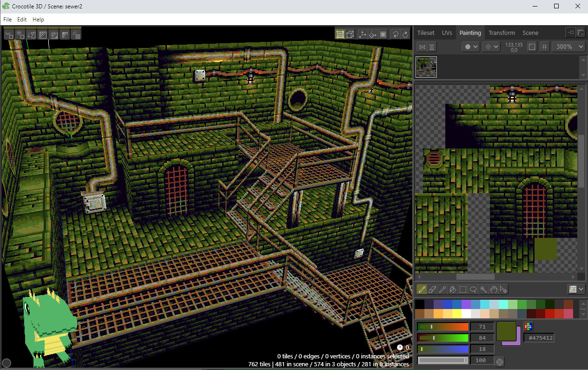
Task: Open the brush dithering dropdown
Action: pyautogui.click(x=491, y=47)
